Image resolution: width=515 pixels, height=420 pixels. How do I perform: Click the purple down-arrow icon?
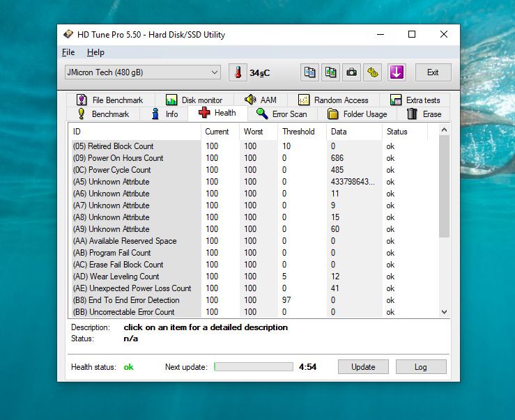click(397, 72)
